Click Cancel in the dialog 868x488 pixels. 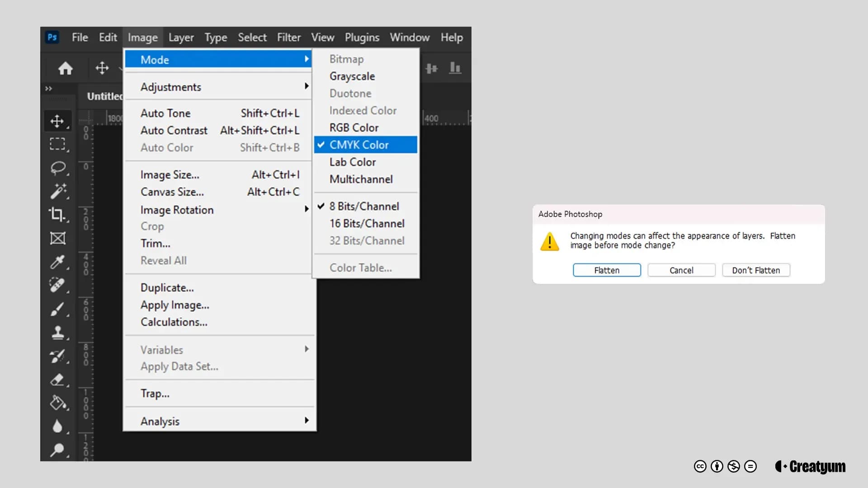point(681,270)
